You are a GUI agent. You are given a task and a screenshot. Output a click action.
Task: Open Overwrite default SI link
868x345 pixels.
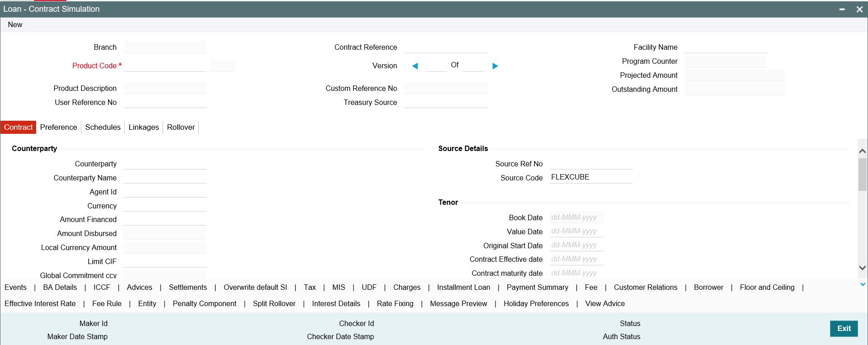tap(255, 288)
